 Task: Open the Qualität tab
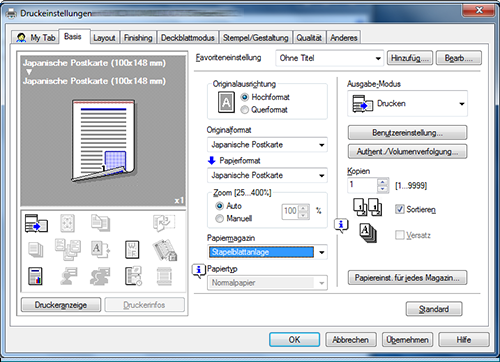coord(309,38)
